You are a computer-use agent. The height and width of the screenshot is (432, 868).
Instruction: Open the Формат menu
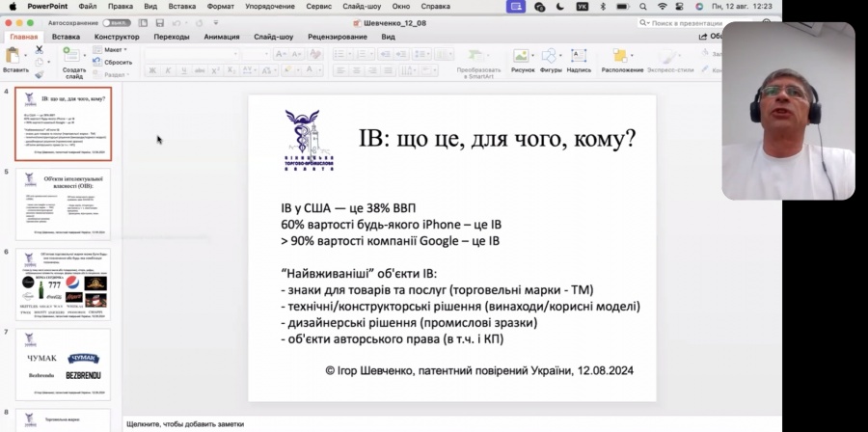coord(220,6)
